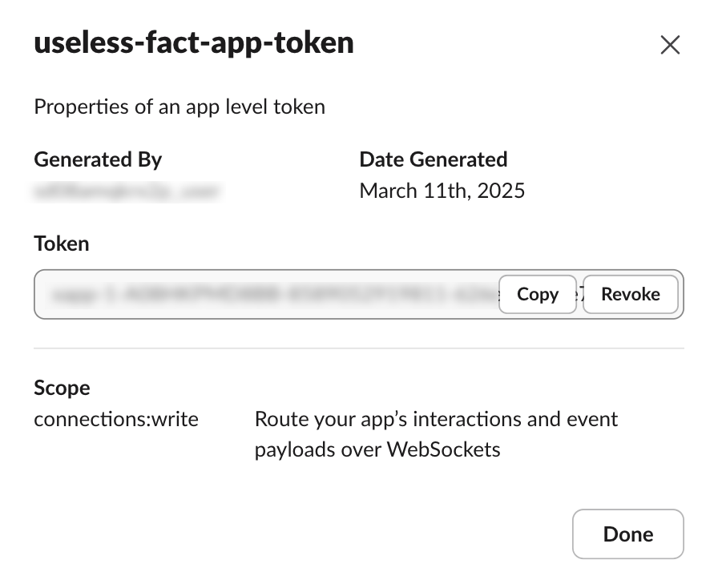Revoke the app-level token

(x=631, y=294)
